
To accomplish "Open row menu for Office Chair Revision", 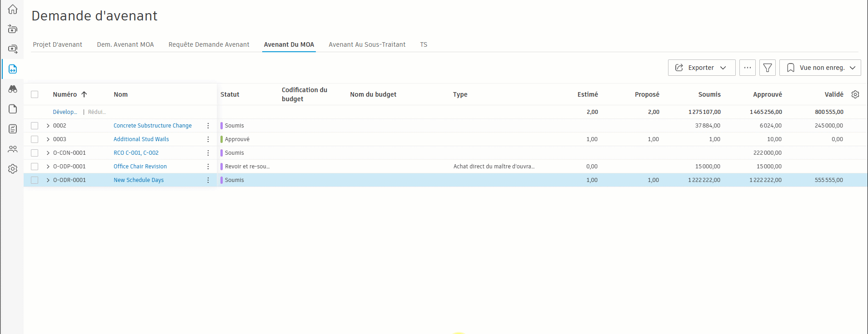I will click(x=208, y=167).
